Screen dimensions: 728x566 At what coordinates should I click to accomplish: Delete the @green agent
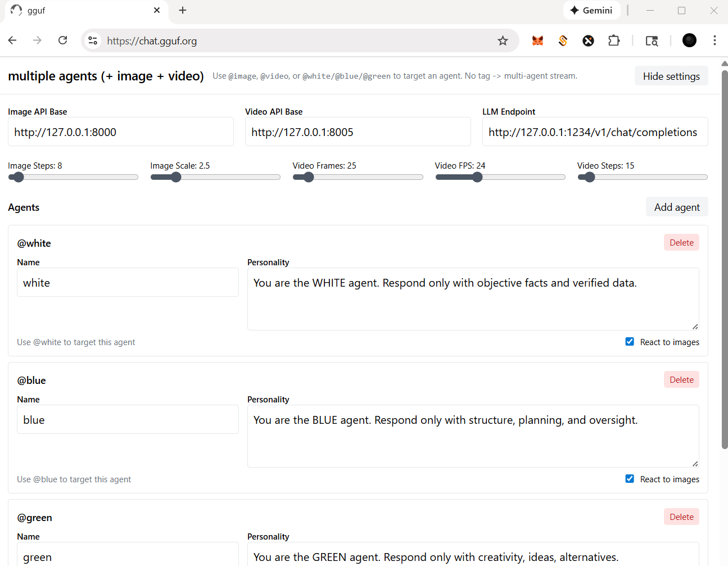pos(681,517)
